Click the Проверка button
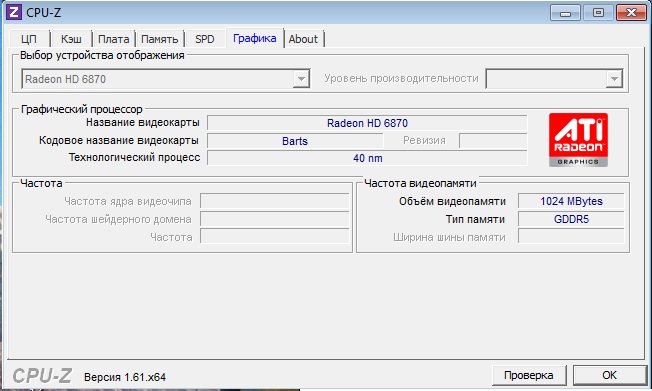Image resolution: width=652 pixels, height=391 pixels. click(529, 375)
